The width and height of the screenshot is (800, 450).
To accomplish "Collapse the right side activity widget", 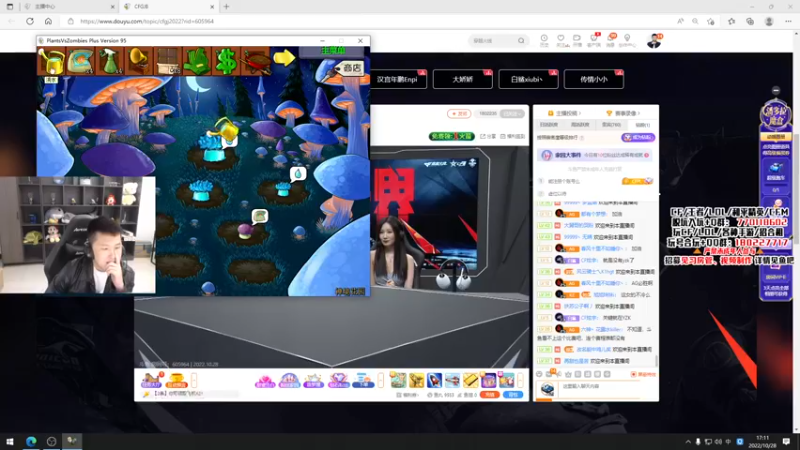I will [x=776, y=90].
